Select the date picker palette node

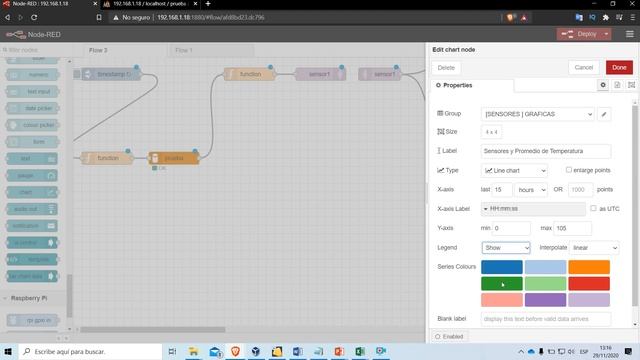pos(32,108)
